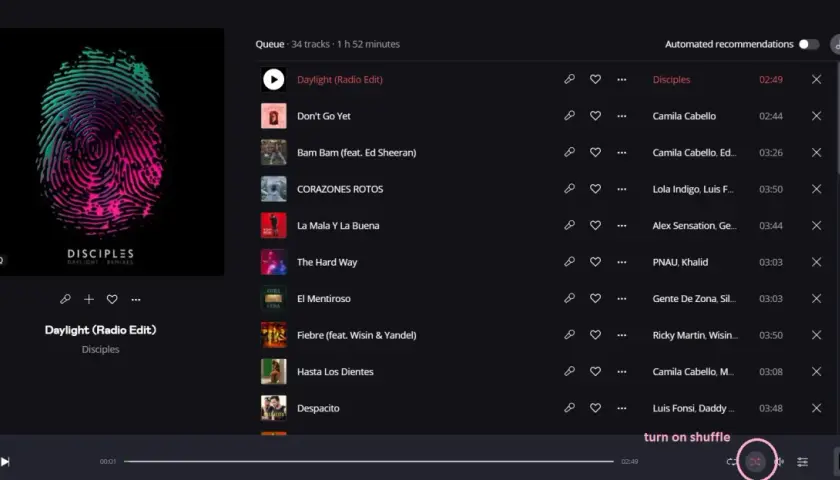Open more options for Daylight (Radio Edit) row
Screen dimensions: 840x480
(x=621, y=79)
